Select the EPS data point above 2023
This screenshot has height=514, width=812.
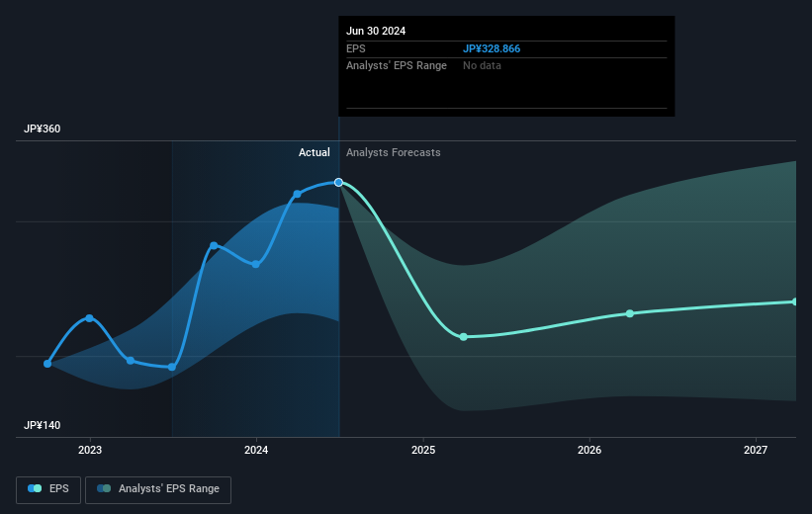click(90, 318)
